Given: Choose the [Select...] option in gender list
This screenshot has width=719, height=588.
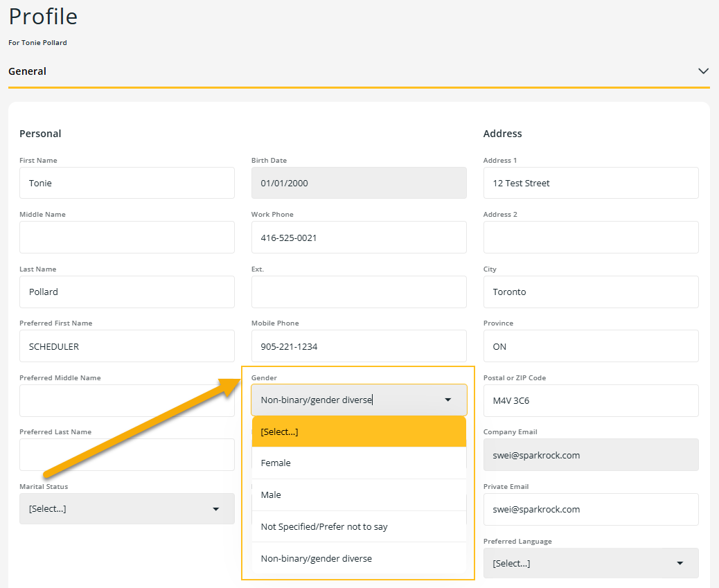Looking at the screenshot, I should (359, 431).
